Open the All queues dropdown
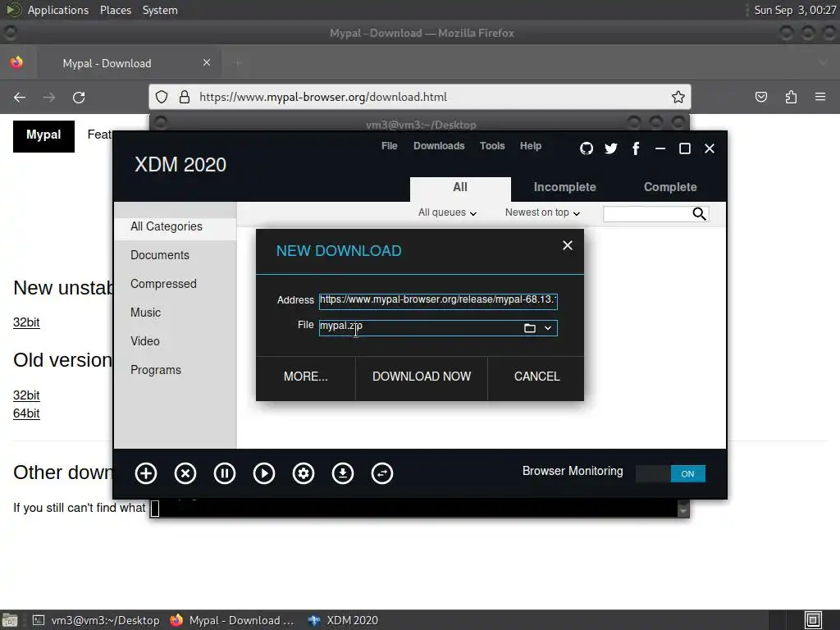This screenshot has width=840, height=630. tap(447, 212)
